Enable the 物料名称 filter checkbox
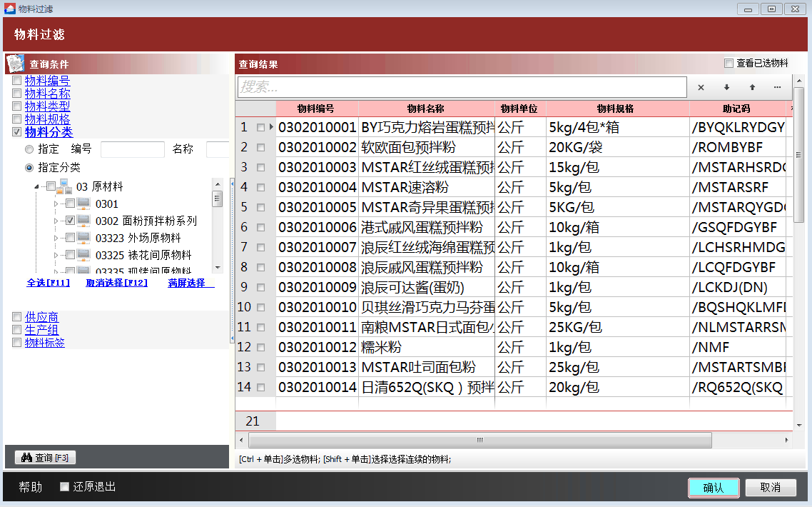This screenshot has height=507, width=812. point(16,94)
